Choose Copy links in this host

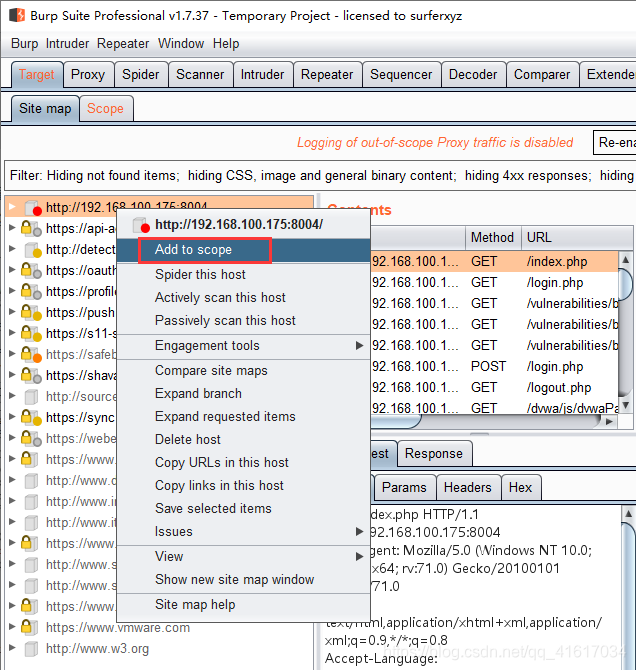click(x=243, y=485)
